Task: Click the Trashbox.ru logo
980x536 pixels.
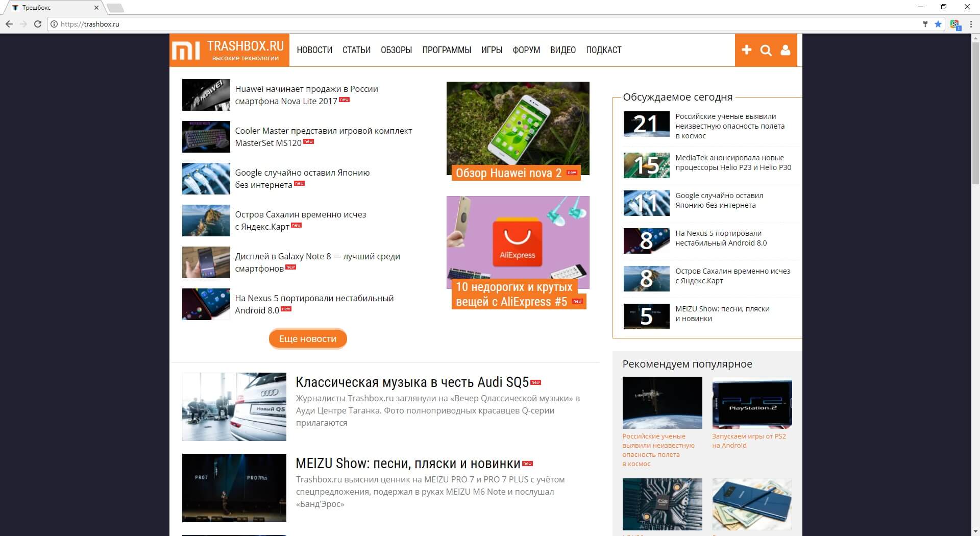Action: tap(230, 50)
